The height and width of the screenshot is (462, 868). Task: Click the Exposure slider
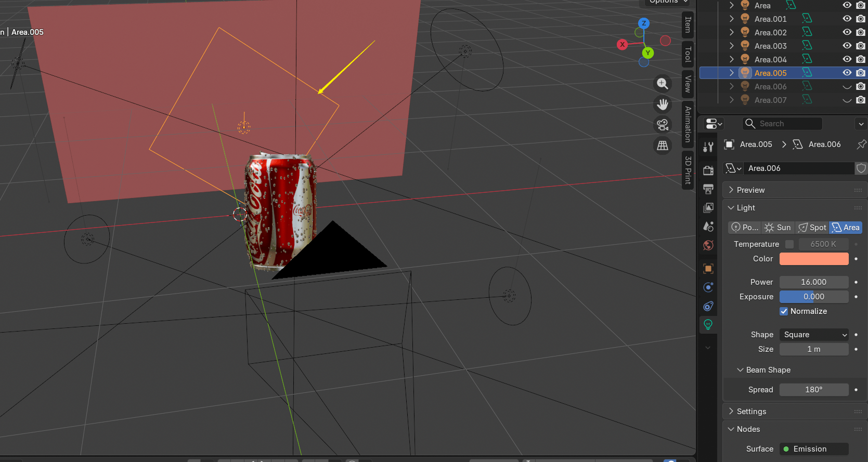click(x=814, y=297)
